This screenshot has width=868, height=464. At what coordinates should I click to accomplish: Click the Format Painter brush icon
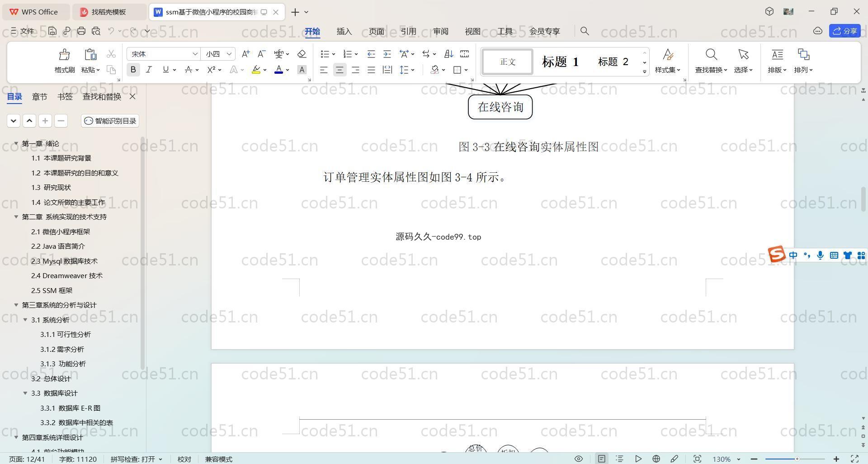(x=65, y=55)
